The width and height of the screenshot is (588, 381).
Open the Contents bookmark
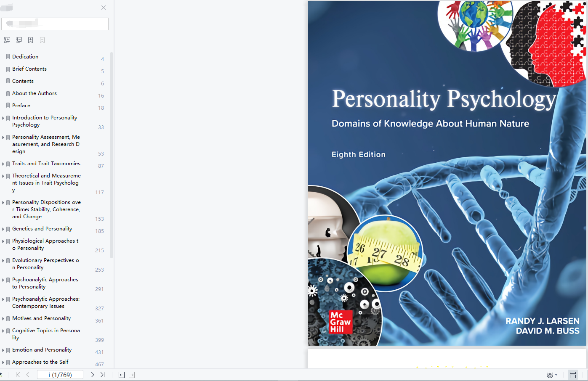point(23,81)
